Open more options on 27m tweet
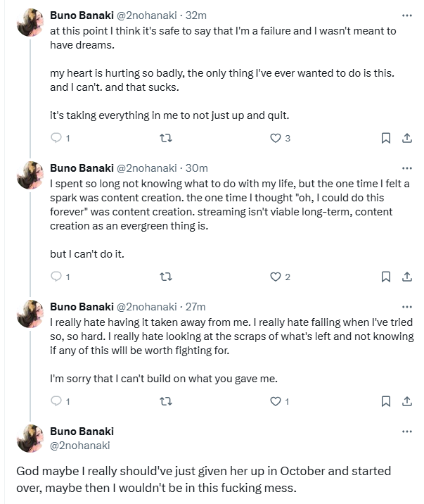 pyautogui.click(x=406, y=307)
